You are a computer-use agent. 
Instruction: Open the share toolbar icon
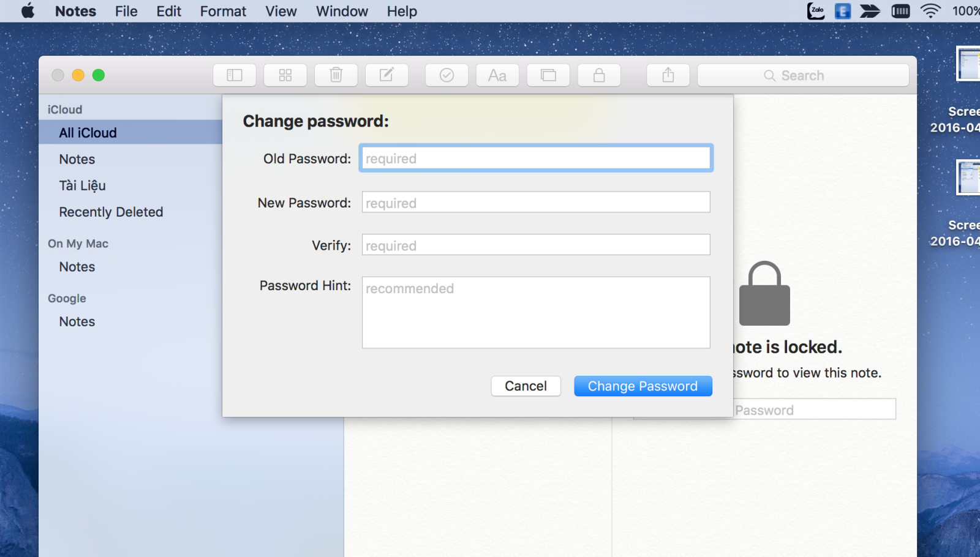pos(668,75)
